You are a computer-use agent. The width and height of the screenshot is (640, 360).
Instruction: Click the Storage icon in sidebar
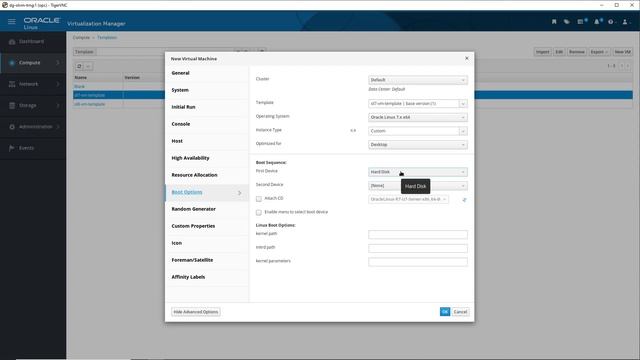coord(12,105)
